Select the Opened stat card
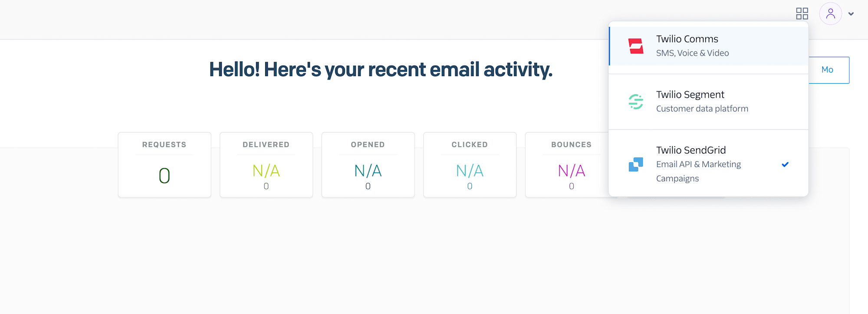 pos(368,165)
